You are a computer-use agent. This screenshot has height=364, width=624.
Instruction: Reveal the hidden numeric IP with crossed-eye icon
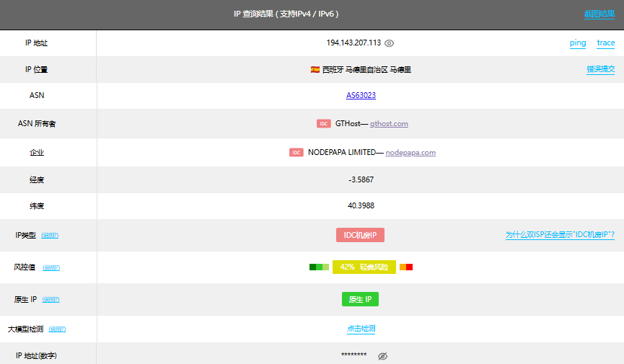click(382, 356)
